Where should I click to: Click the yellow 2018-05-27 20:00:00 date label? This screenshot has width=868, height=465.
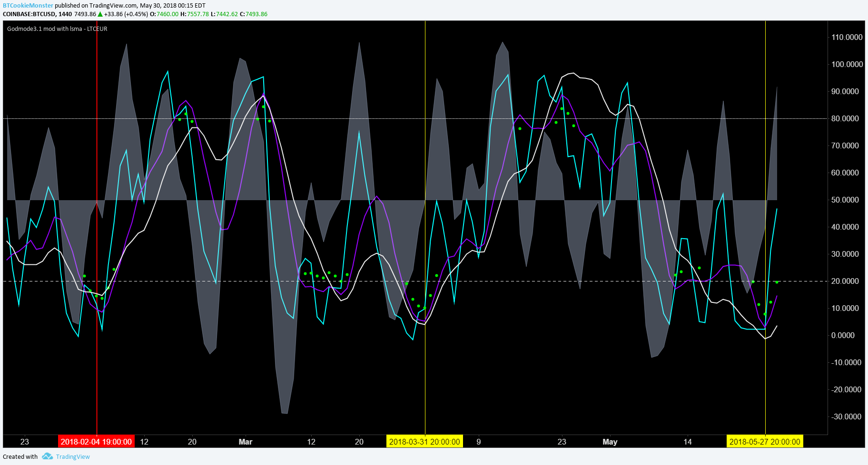point(765,442)
